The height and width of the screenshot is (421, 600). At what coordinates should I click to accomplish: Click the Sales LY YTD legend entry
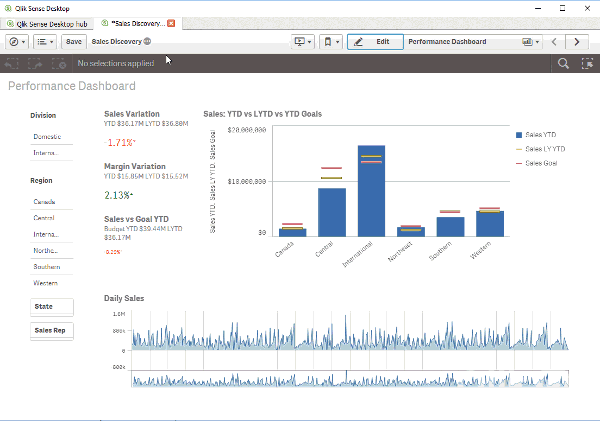point(540,149)
